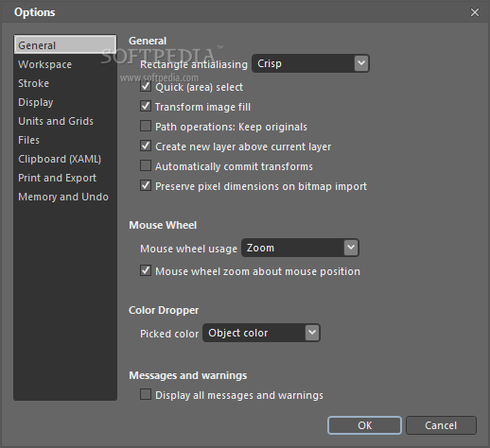
Task: Confirm settings with OK button
Action: click(364, 425)
